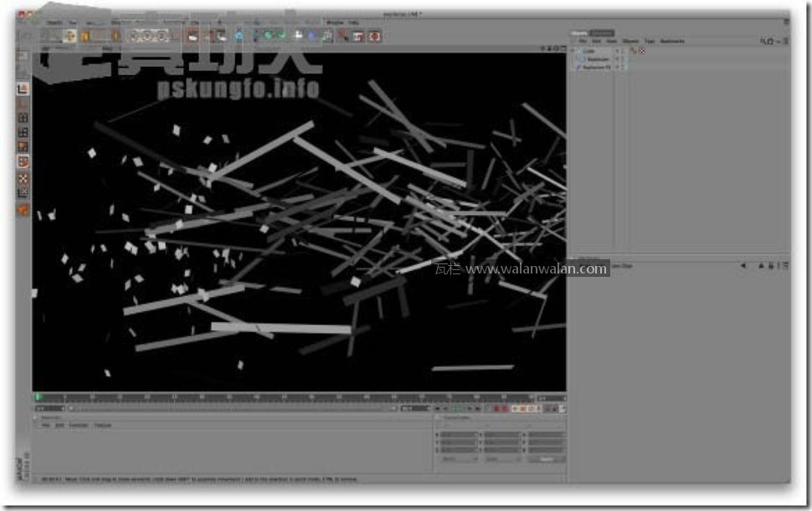This screenshot has width=812, height=511.
Task: Click the blue floor/light object icon
Action: click(x=311, y=36)
